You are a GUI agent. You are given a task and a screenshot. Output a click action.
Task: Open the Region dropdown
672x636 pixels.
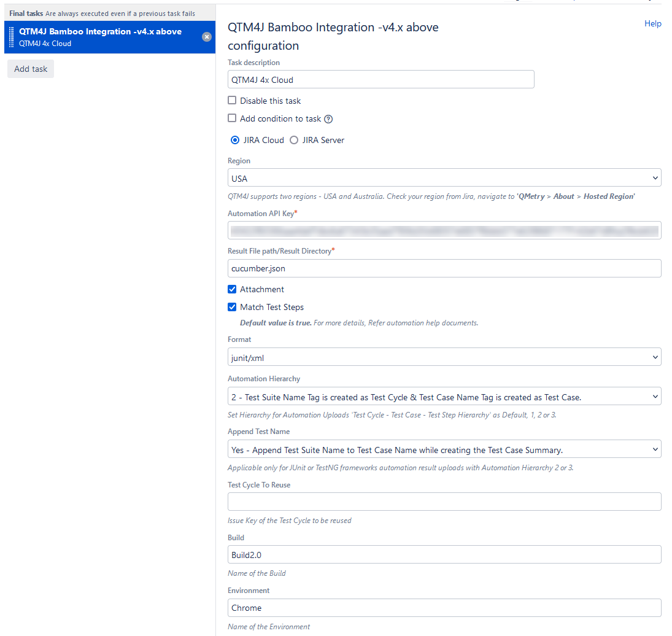[444, 177]
